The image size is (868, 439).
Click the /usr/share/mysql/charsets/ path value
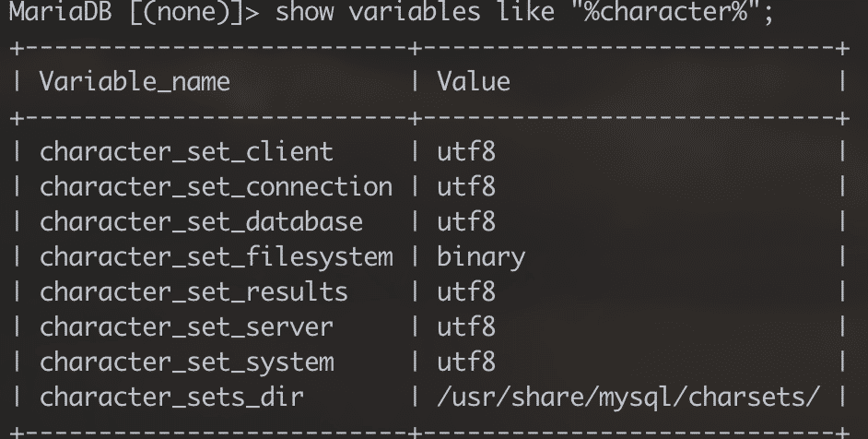tap(628, 397)
